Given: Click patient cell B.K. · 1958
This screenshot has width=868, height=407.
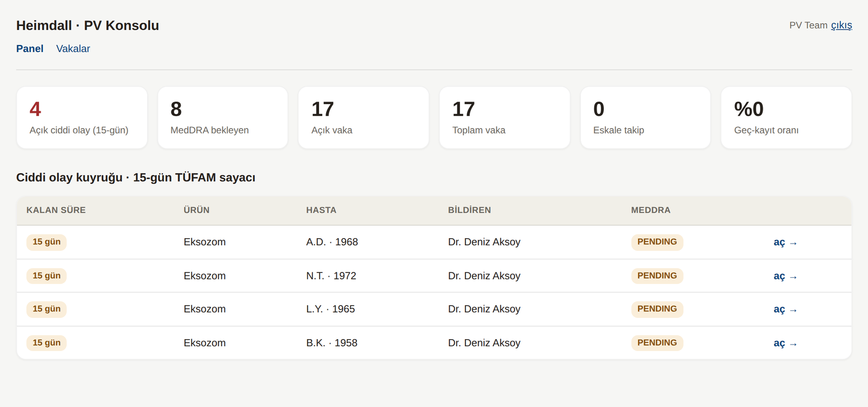Looking at the screenshot, I should [x=331, y=343].
